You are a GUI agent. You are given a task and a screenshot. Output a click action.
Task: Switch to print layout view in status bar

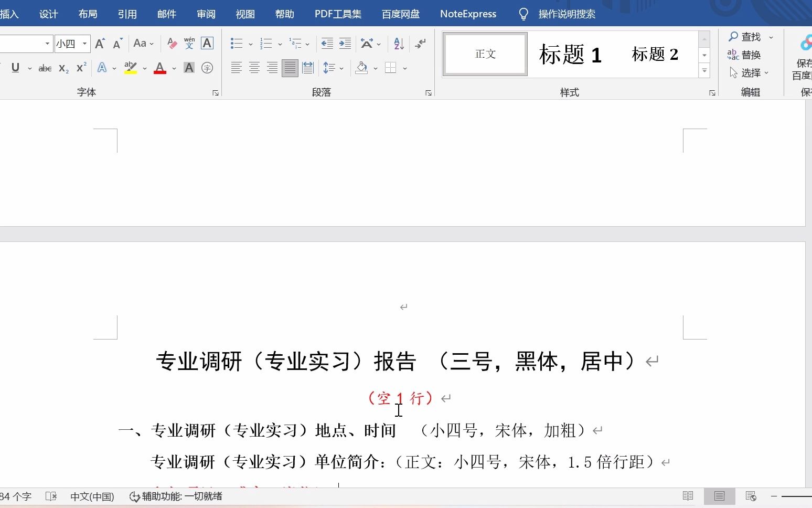719,496
